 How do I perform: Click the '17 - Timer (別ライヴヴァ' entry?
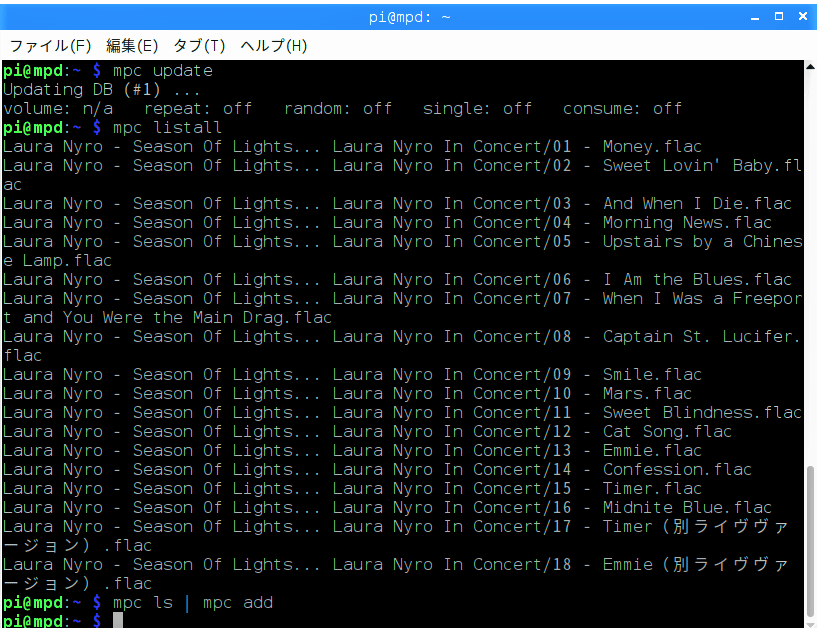point(671,527)
